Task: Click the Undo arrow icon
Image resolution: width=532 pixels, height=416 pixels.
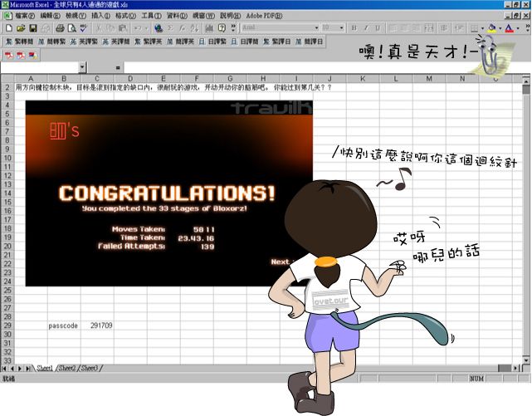Action: (x=138, y=28)
